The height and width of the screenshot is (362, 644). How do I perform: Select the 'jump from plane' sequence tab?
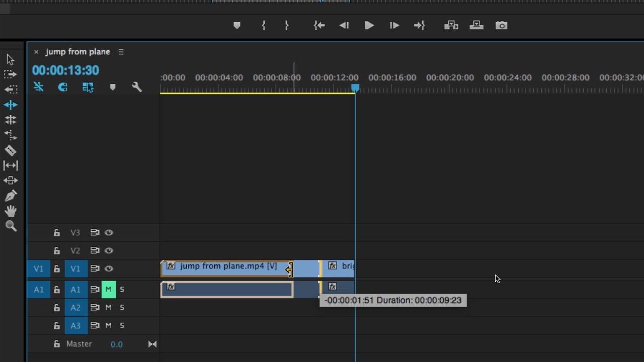78,52
